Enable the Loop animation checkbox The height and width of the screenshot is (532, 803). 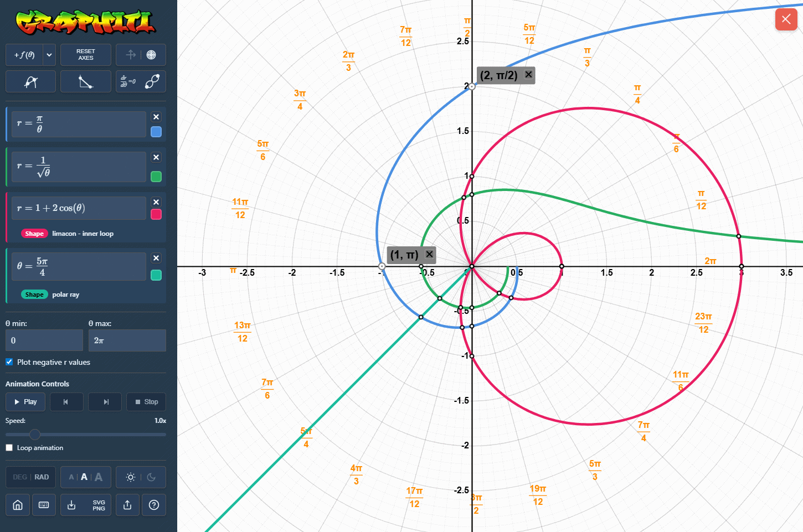point(9,448)
